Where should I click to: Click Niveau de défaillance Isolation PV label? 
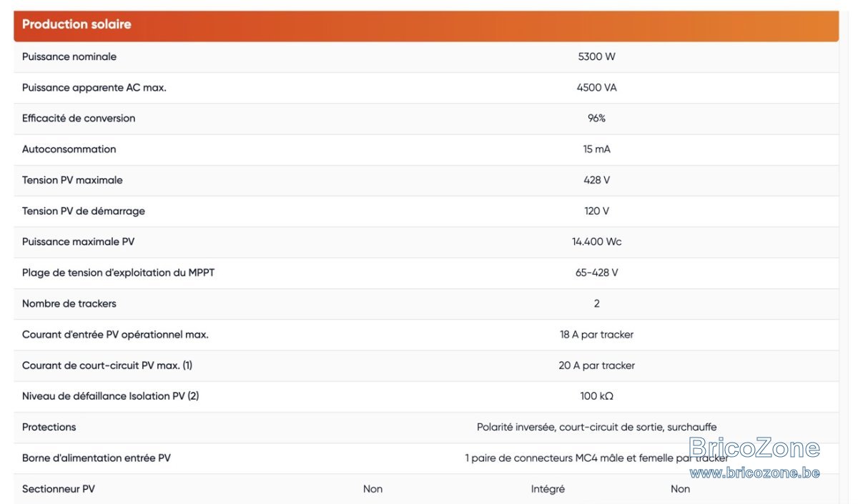(x=110, y=396)
